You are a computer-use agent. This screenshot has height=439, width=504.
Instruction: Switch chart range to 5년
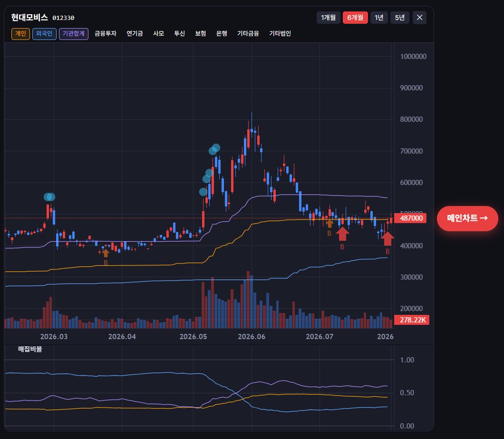[400, 18]
